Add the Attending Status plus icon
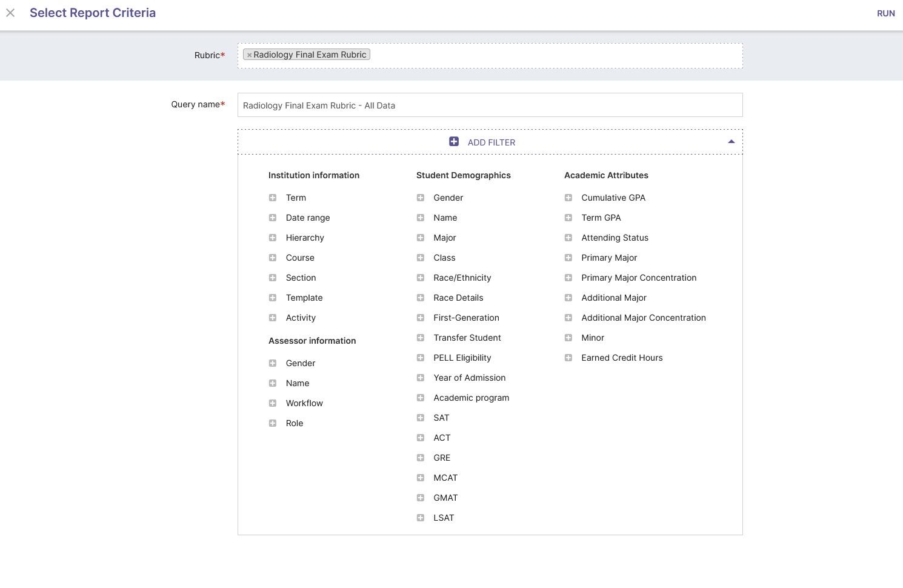Image resolution: width=903 pixels, height=588 pixels. (x=568, y=238)
